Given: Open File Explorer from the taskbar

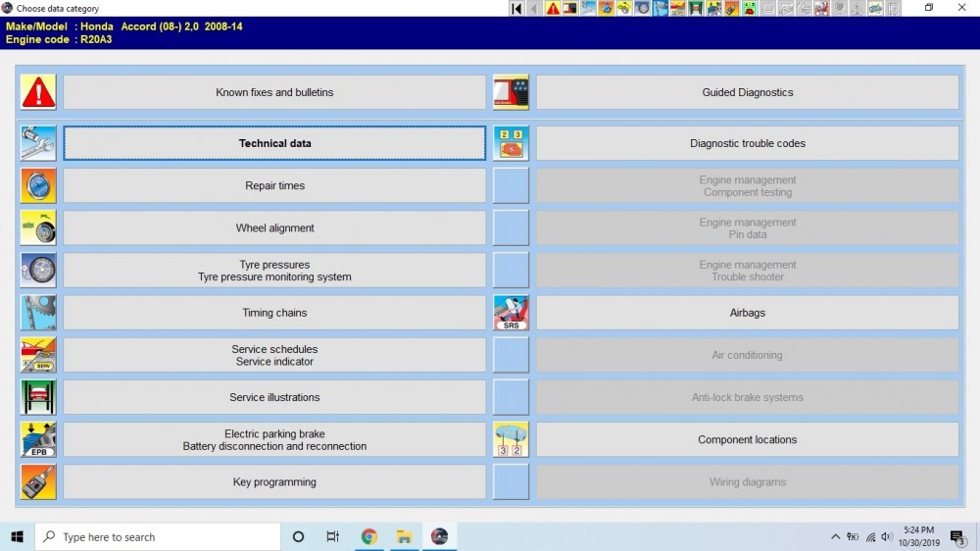Looking at the screenshot, I should (x=404, y=536).
